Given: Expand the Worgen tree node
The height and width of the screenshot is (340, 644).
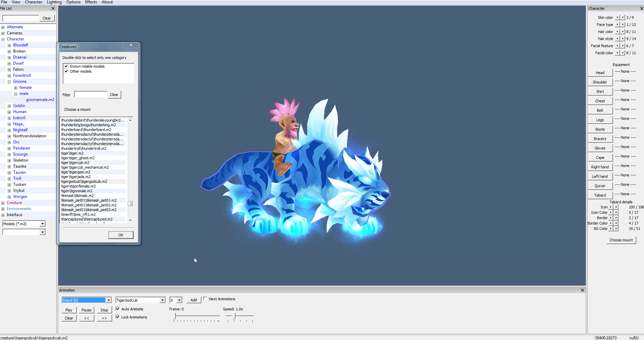Looking at the screenshot, I should [9, 197].
